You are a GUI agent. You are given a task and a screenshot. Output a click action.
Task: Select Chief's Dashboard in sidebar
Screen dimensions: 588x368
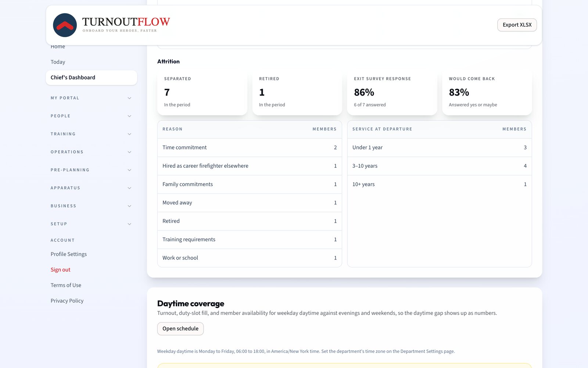[91, 78]
